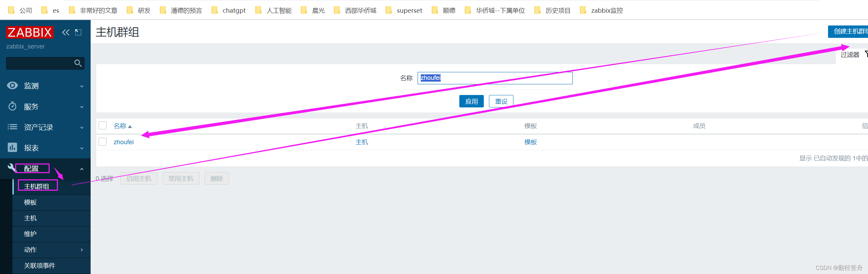The height and width of the screenshot is (274, 868).
Task: Open the 配置 menu label
Action: (x=31, y=169)
